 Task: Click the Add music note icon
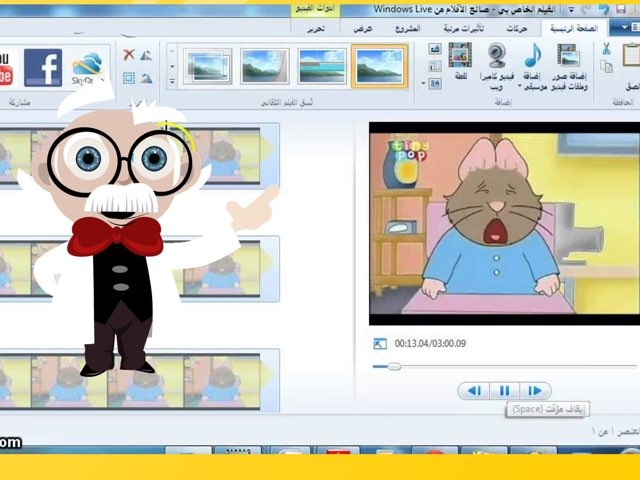533,55
